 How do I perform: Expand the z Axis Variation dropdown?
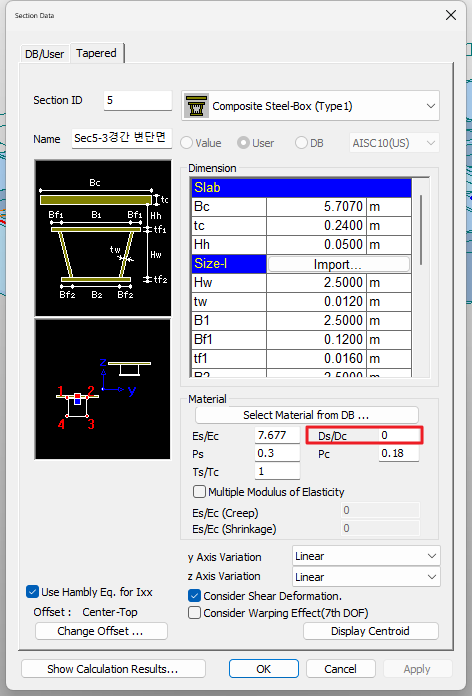tap(366, 577)
